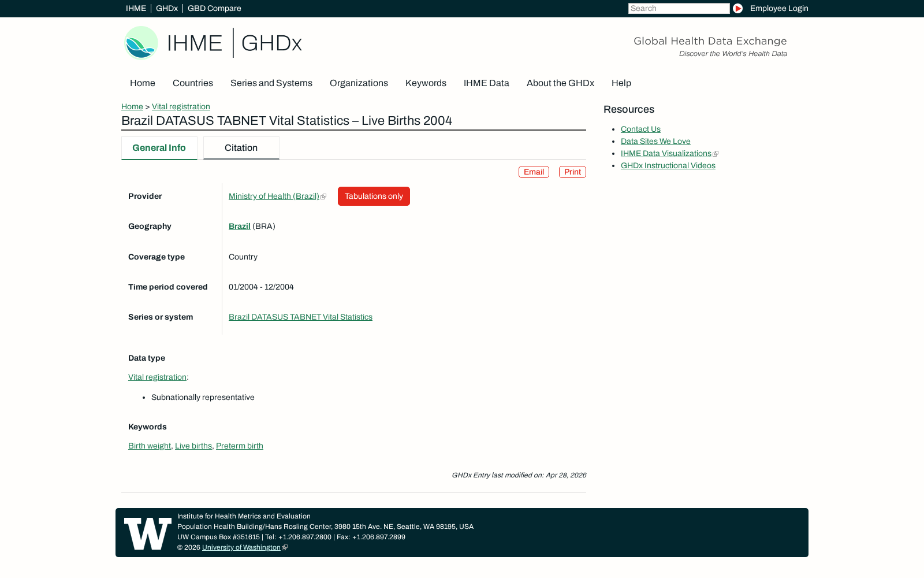Click the Tabulations only red badge

[x=374, y=196]
